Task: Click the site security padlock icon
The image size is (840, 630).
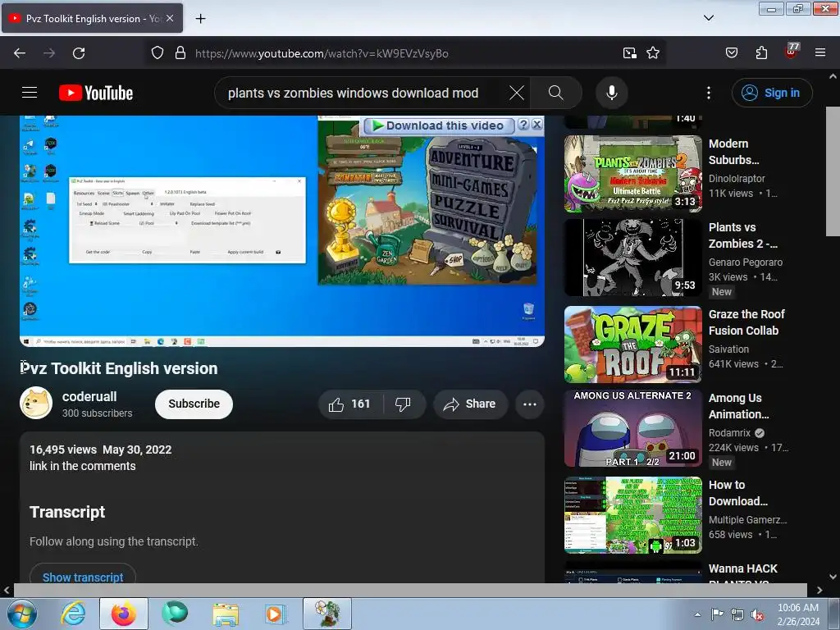Action: (180, 53)
